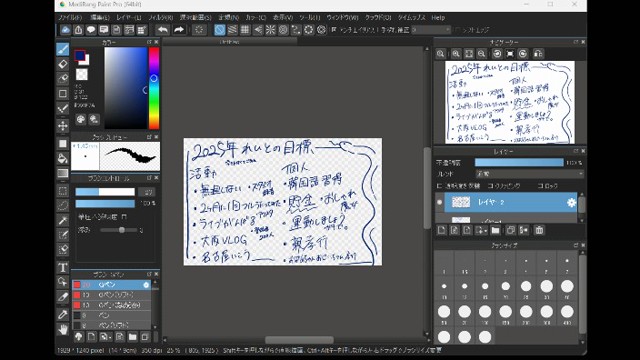Screen dimensions: 640x360
Task: Open Layer 2 settings gear
Action: (x=571, y=202)
